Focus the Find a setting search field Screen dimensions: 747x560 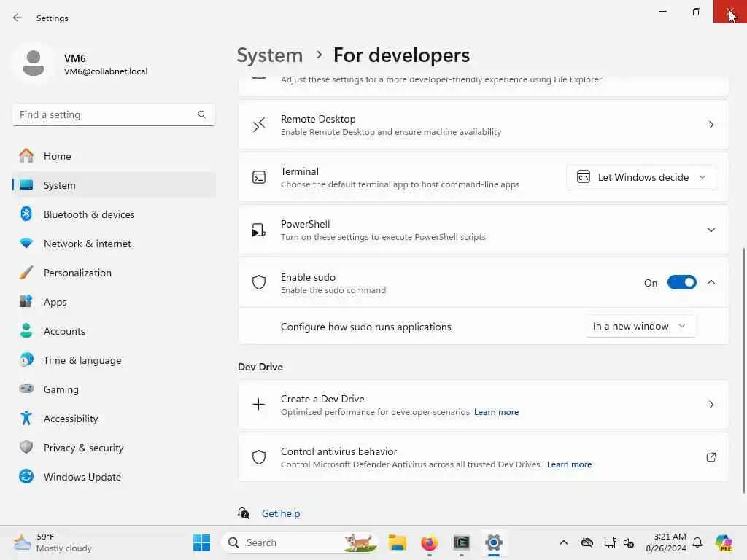point(113,114)
